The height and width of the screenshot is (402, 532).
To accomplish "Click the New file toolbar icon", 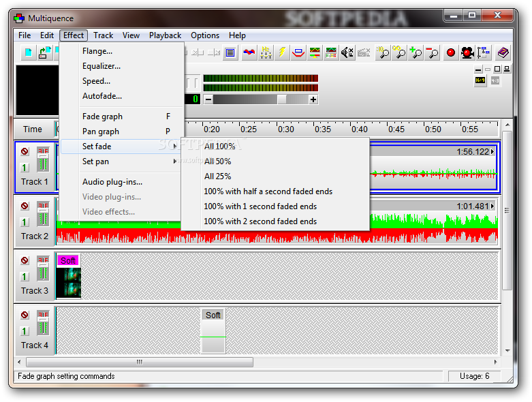I will click(x=28, y=52).
